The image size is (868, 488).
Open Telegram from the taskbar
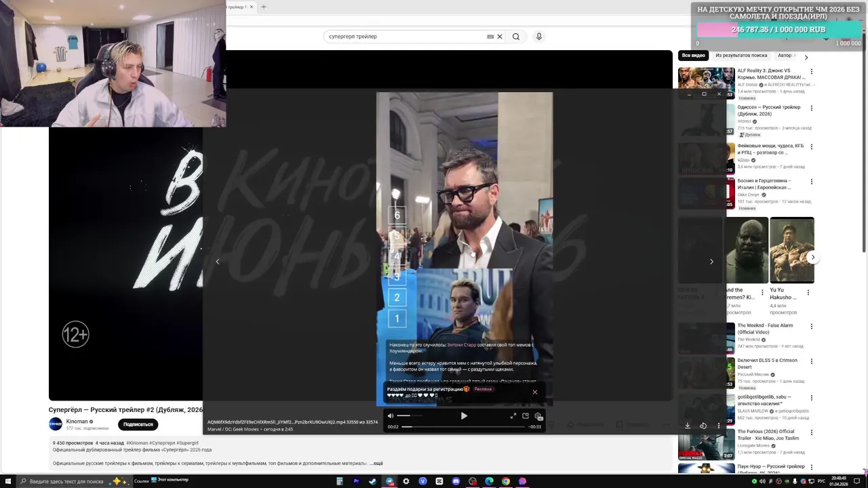[x=389, y=481]
